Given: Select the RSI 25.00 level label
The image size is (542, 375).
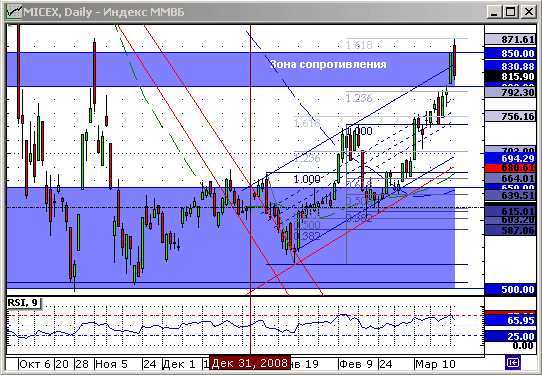Looking at the screenshot, I should (510, 336).
